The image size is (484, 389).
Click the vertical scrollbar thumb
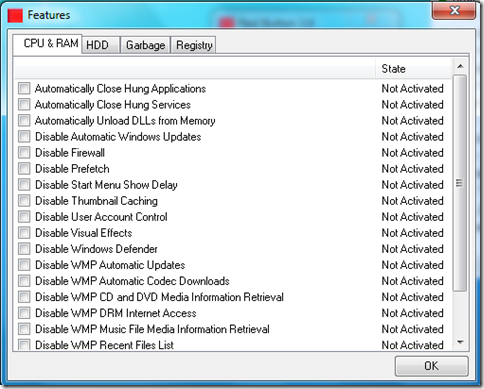coord(460,183)
